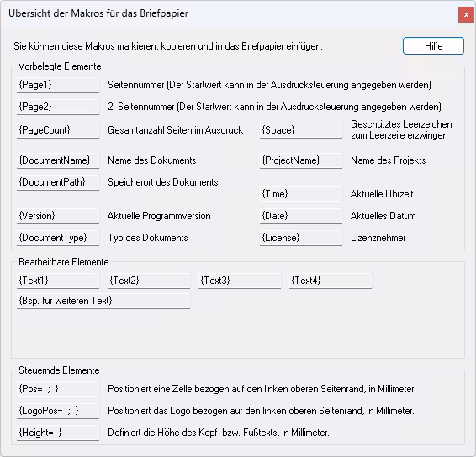Click the 'Positioniert eine Zelle' description
The height and width of the screenshot is (457, 476).
262,389
